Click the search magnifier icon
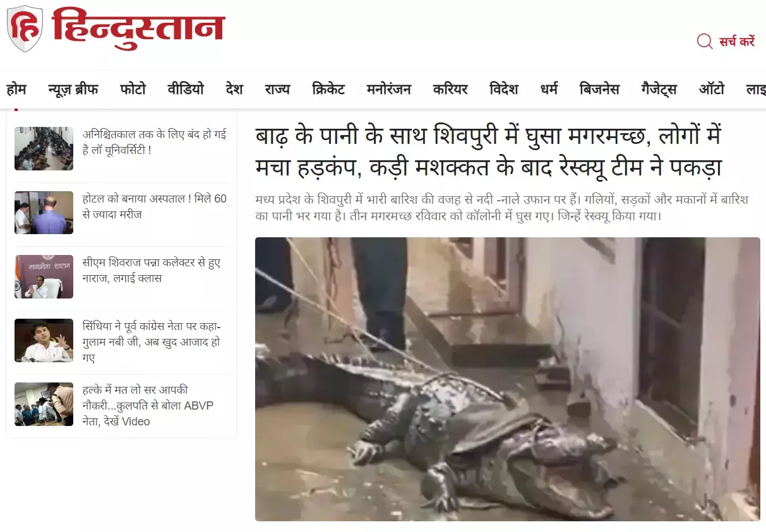The height and width of the screenshot is (532, 766). (705, 42)
